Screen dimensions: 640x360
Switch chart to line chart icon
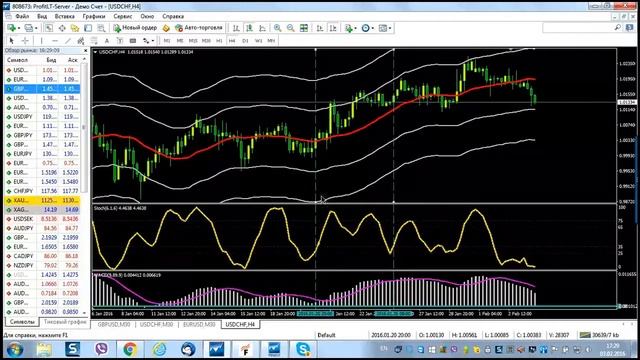(262, 28)
